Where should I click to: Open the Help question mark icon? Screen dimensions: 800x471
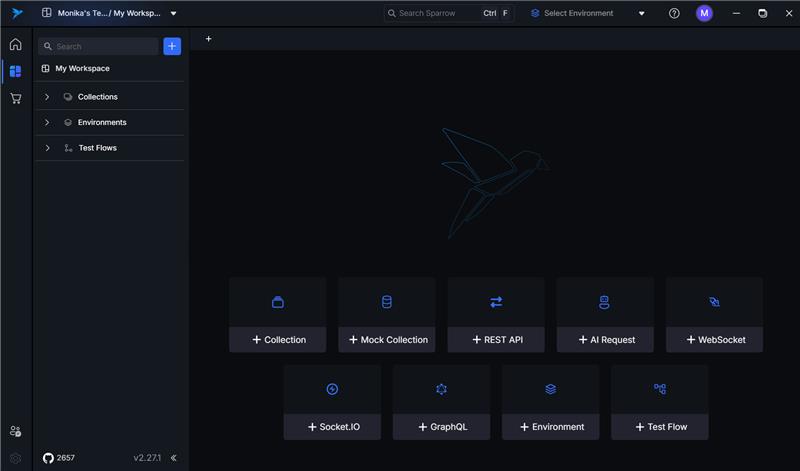[x=674, y=13]
